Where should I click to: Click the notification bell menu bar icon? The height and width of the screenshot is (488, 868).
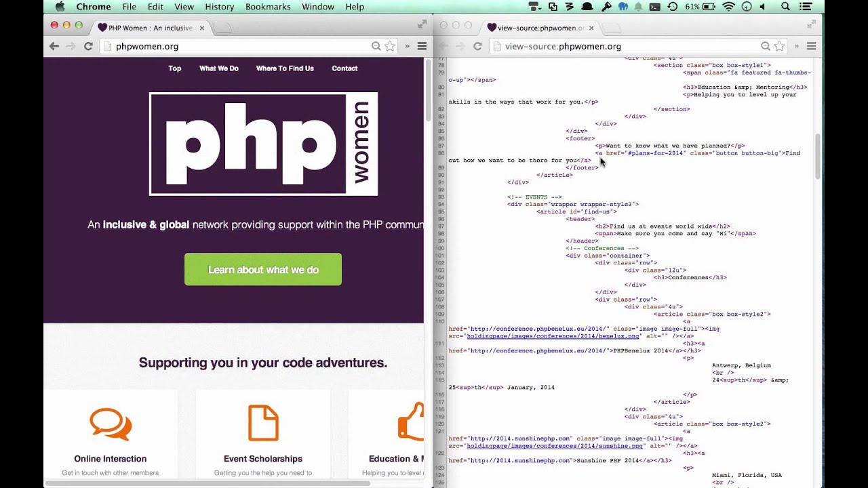(639, 7)
